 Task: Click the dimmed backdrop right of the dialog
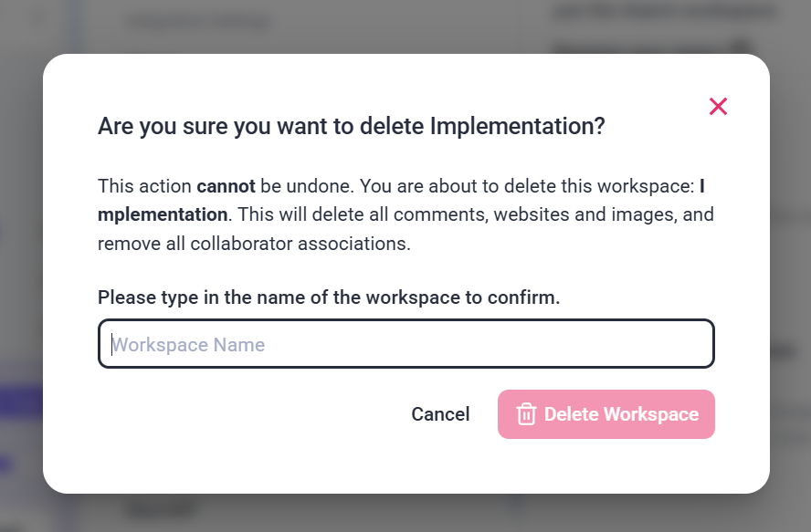click(x=790, y=274)
